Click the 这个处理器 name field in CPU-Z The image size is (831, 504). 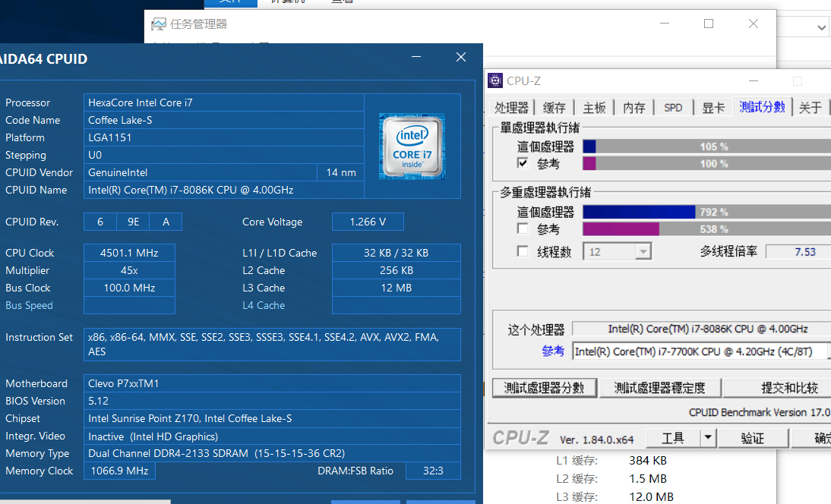pos(702,329)
